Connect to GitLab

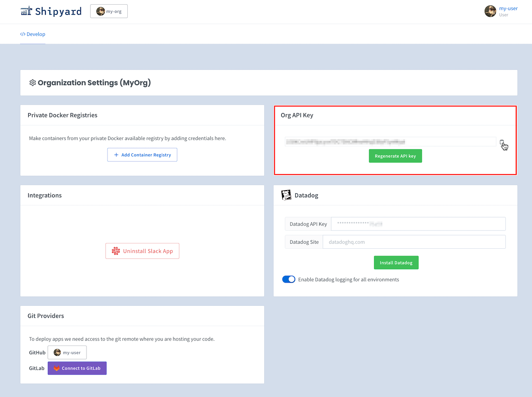click(77, 368)
